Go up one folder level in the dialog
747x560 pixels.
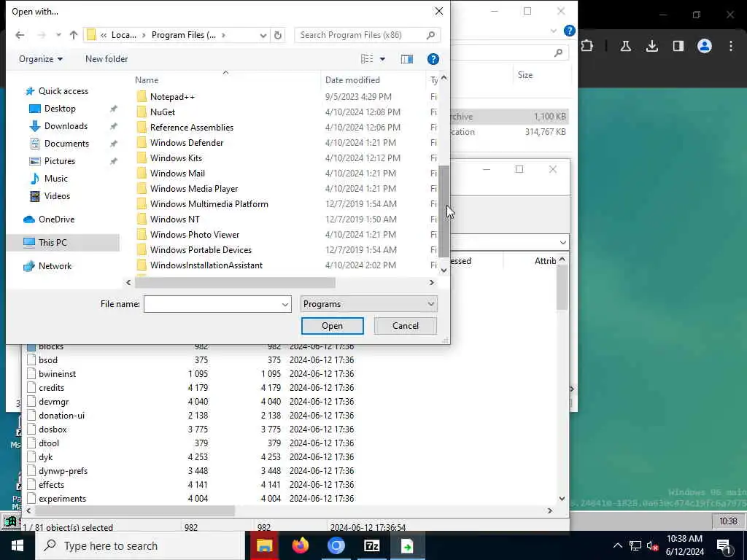point(74,35)
